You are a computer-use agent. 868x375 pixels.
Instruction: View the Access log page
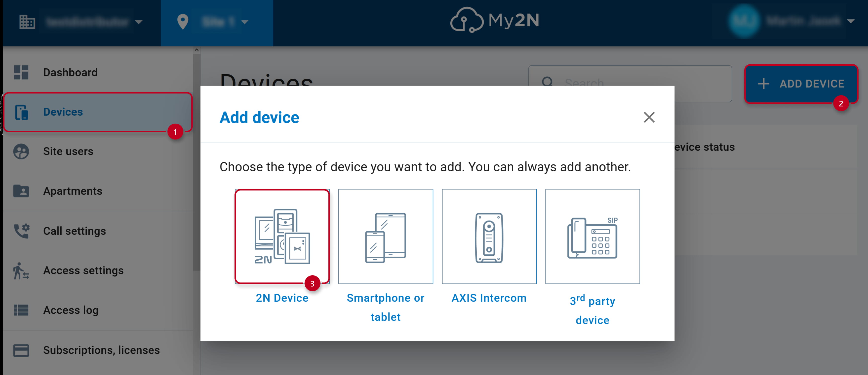click(98, 310)
